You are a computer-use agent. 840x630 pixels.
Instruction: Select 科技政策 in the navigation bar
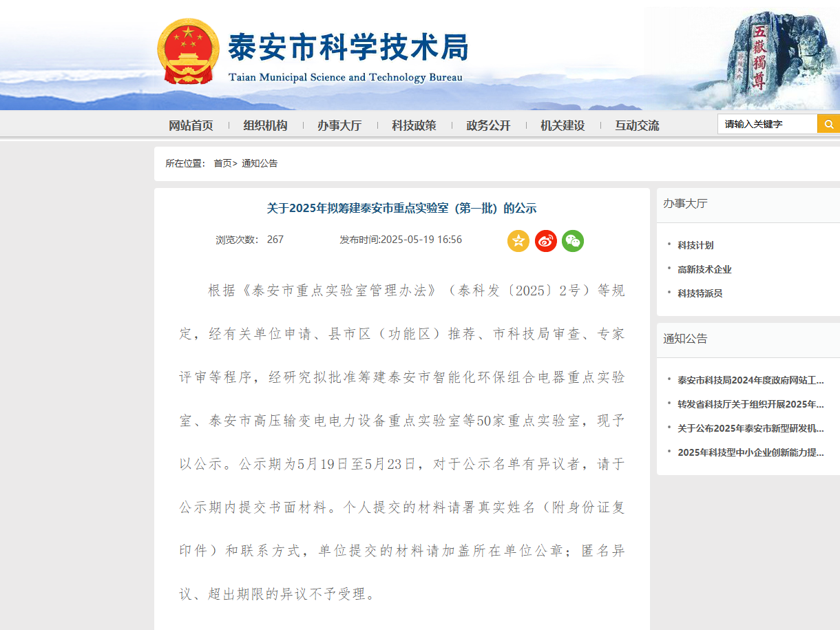point(414,125)
